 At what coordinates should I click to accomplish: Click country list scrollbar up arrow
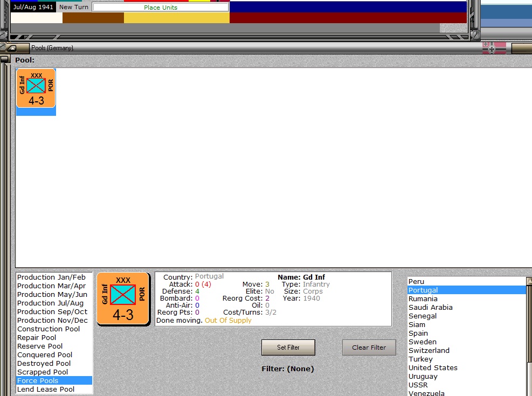point(529,281)
